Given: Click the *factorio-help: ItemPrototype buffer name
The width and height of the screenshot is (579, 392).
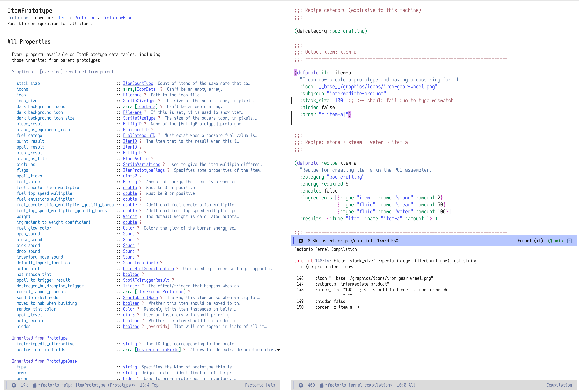Looking at the screenshot, I should tap(86, 385).
